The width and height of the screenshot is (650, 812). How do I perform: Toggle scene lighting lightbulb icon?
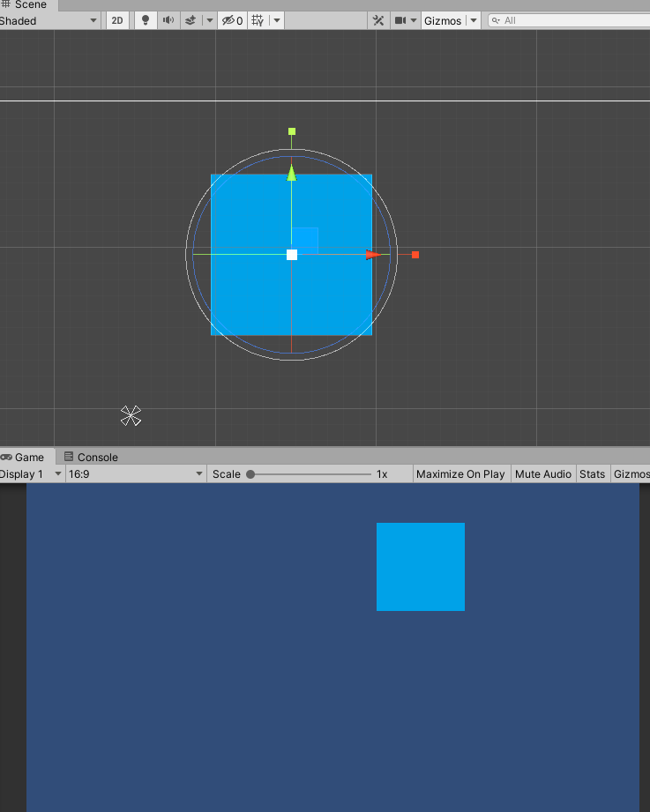pos(146,20)
